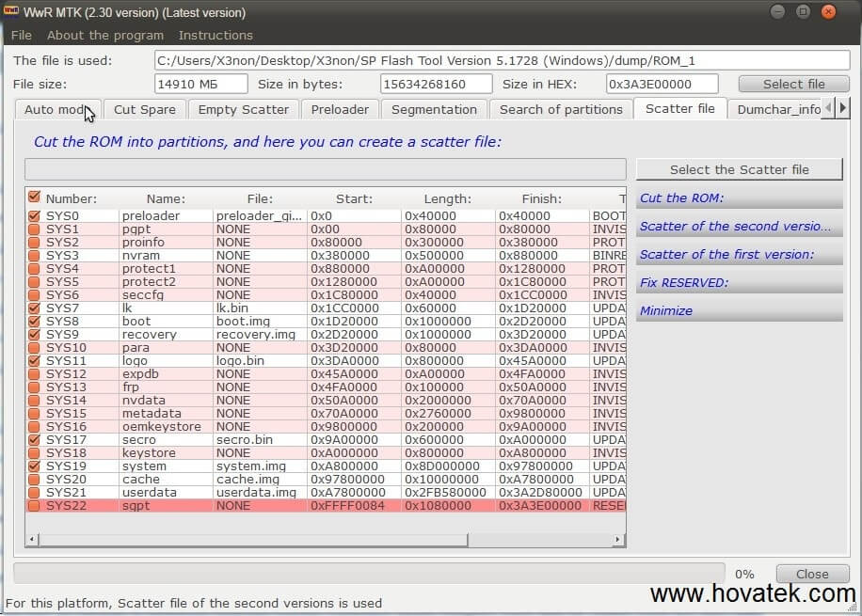Click the 'nvdata' name cell

166,401
